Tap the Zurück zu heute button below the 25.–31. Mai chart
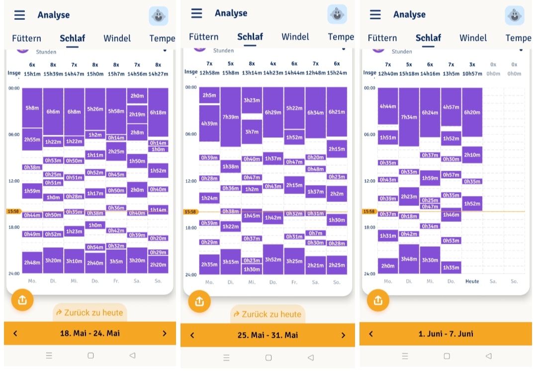 point(268,314)
